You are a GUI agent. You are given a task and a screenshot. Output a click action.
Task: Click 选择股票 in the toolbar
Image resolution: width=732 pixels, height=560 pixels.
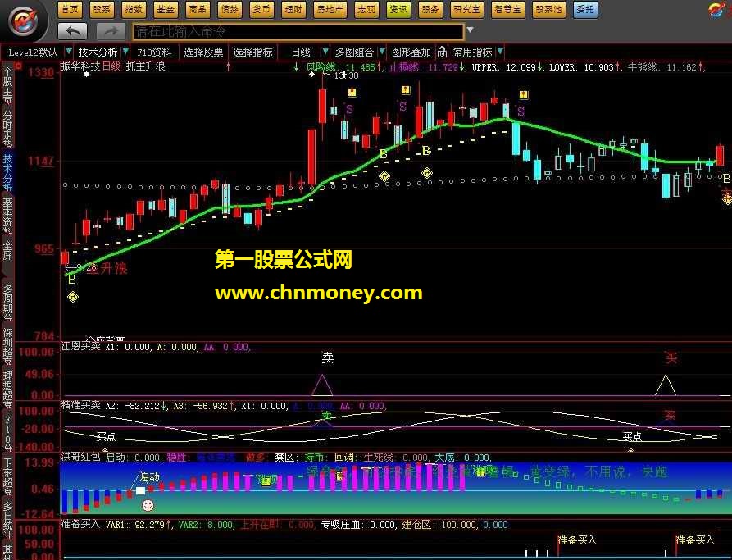(203, 52)
